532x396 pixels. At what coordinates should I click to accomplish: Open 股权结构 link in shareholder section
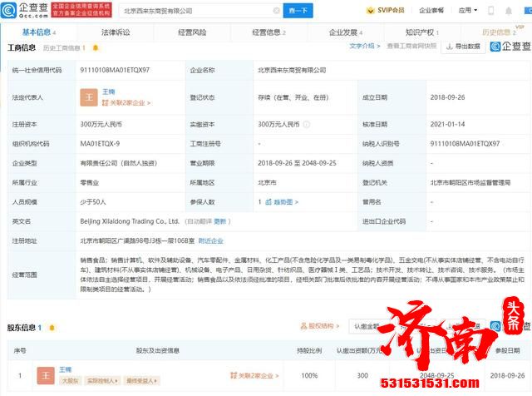(x=319, y=326)
